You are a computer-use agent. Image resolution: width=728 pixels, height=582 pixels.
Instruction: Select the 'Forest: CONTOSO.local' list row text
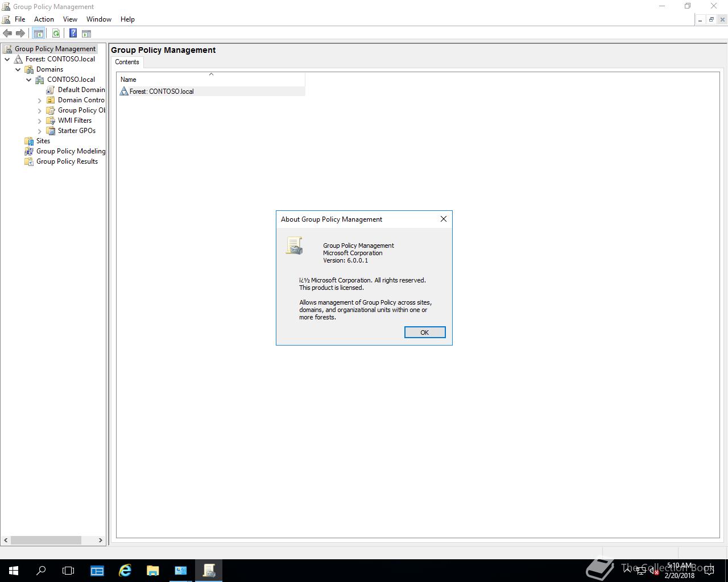pos(162,92)
